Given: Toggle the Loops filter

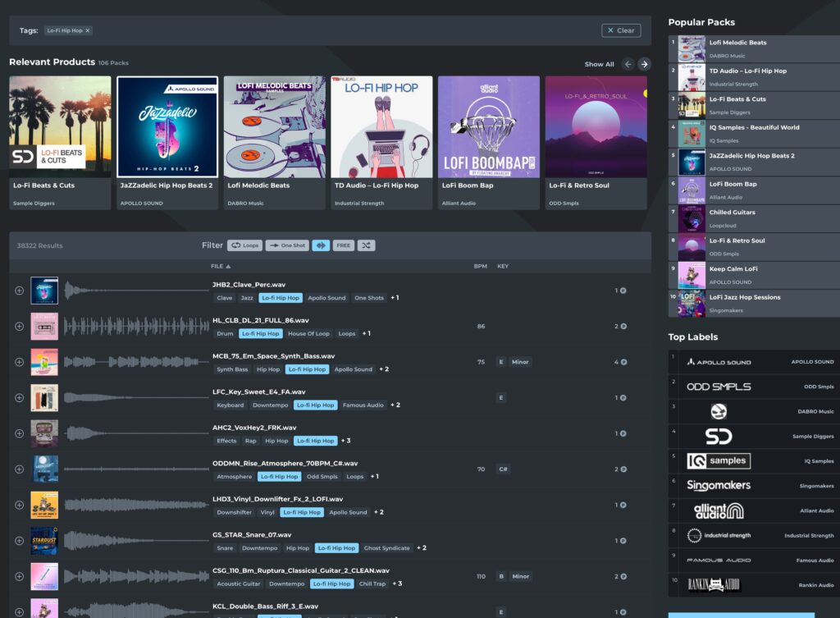Looking at the screenshot, I should 244,245.
